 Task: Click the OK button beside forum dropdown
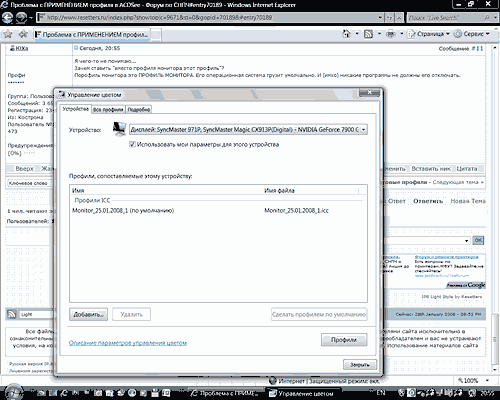[x=478, y=240]
